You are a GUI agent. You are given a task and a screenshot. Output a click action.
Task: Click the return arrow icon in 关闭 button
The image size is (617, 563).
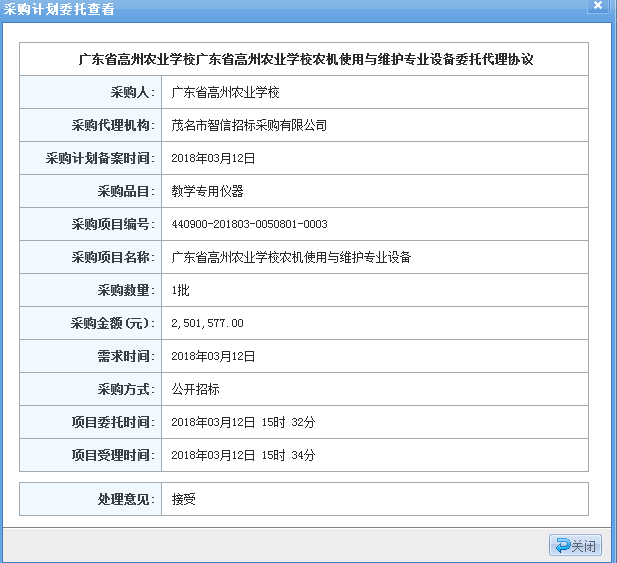click(x=561, y=545)
